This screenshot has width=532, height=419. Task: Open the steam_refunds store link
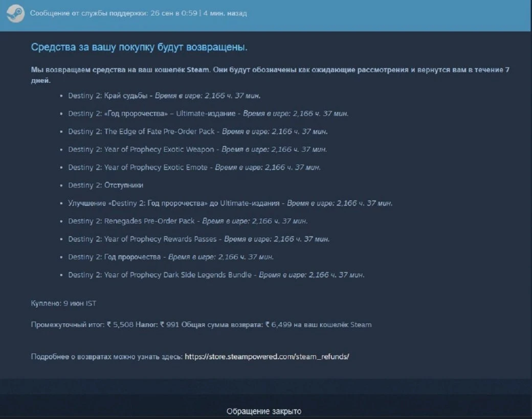[267, 357]
